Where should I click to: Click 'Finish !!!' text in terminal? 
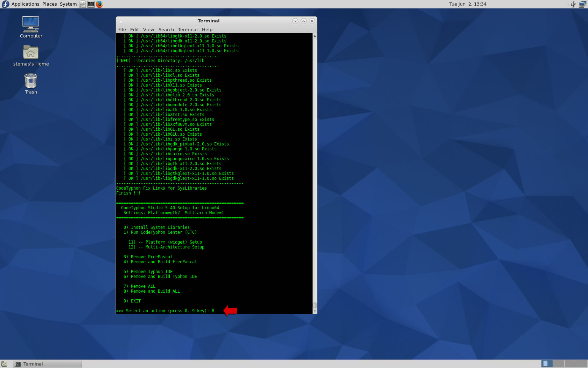click(128, 193)
